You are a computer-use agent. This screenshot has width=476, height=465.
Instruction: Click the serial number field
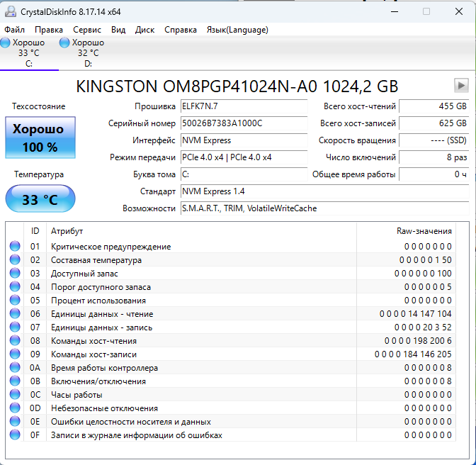pyautogui.click(x=243, y=123)
